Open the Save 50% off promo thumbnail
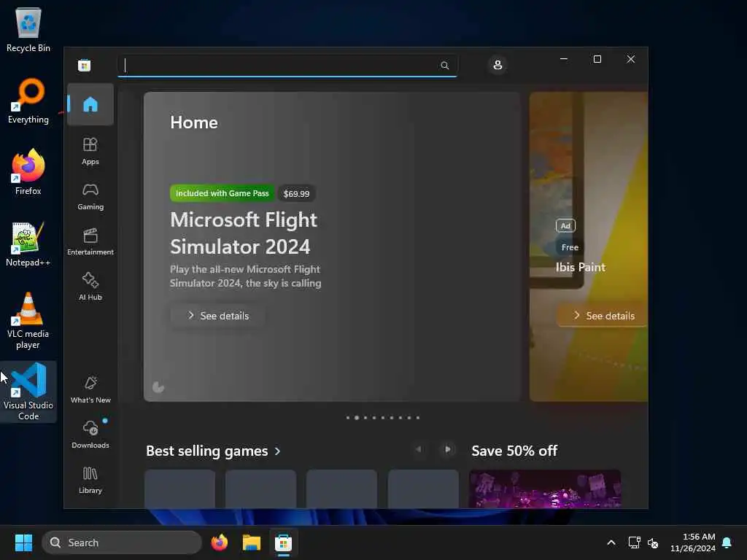The height and width of the screenshot is (560, 747). click(544, 489)
